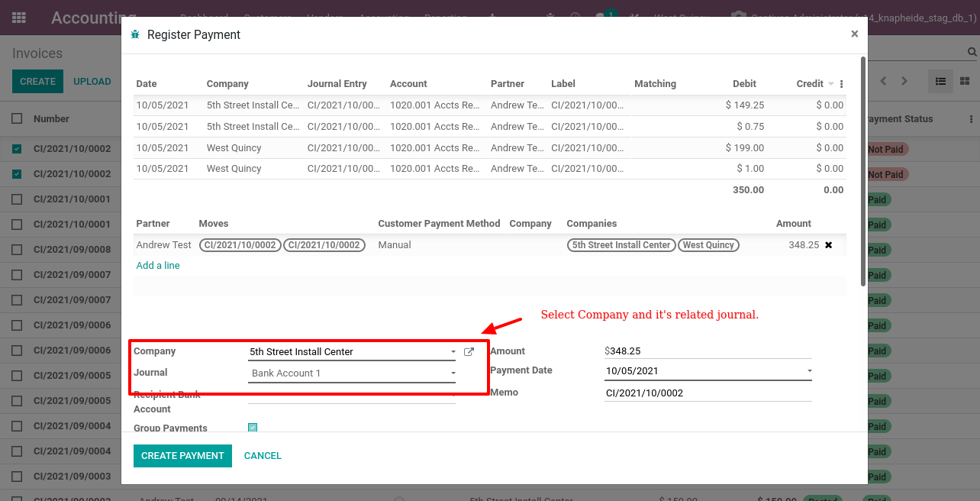This screenshot has width=980, height=501.
Task: Close the Register Payment dialog
Action: tap(854, 34)
